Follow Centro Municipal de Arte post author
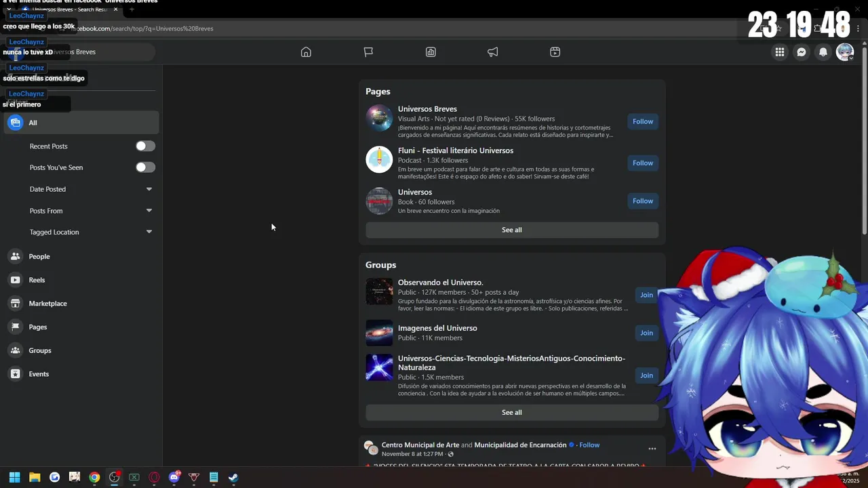The height and width of the screenshot is (488, 868). 589,445
